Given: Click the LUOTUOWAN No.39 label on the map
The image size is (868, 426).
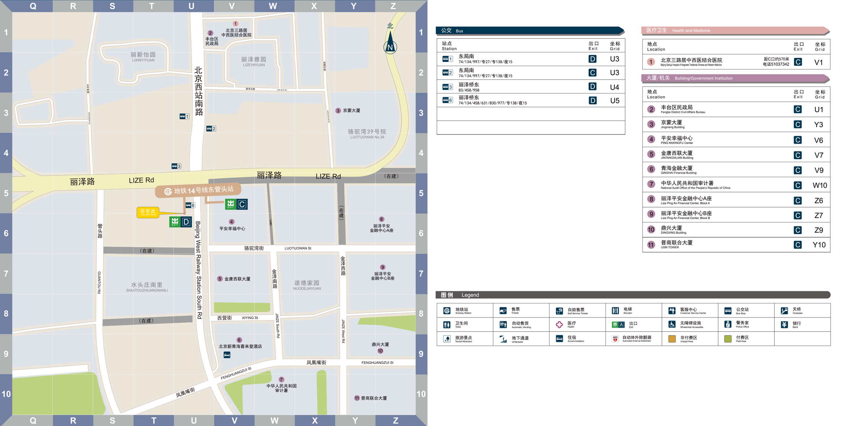Looking at the screenshot, I should click(367, 137).
